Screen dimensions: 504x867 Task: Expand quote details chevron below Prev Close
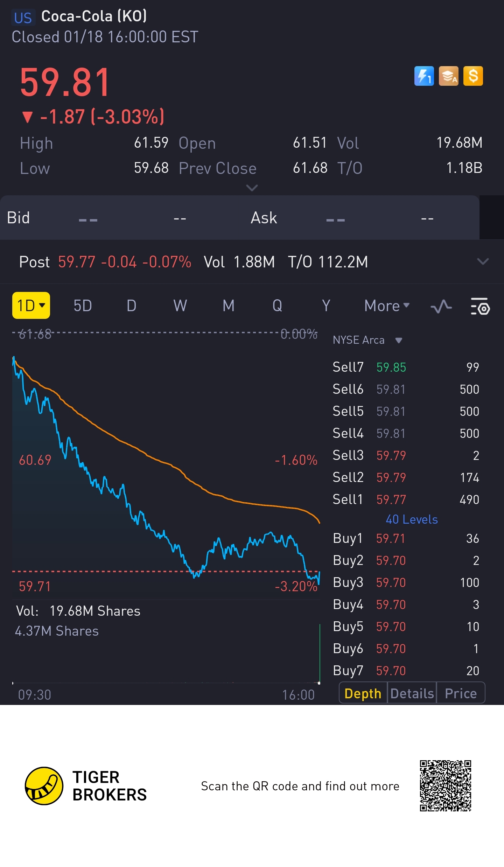click(252, 188)
